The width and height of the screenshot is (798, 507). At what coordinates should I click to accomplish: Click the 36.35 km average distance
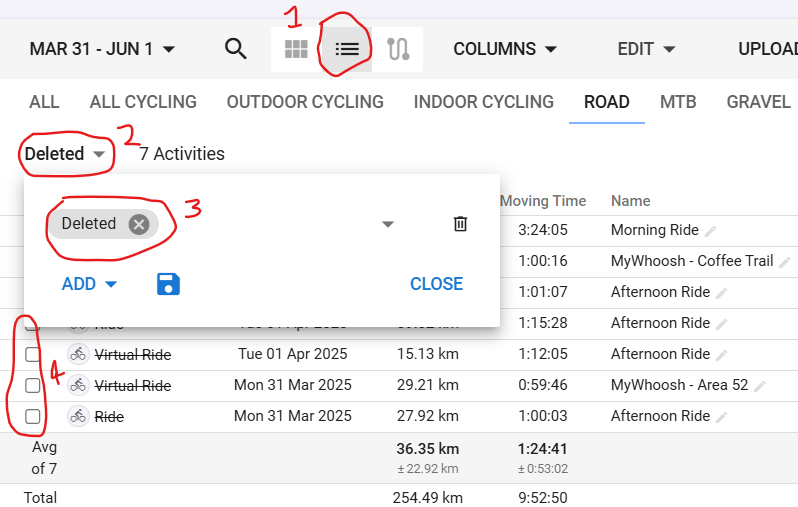[428, 449]
